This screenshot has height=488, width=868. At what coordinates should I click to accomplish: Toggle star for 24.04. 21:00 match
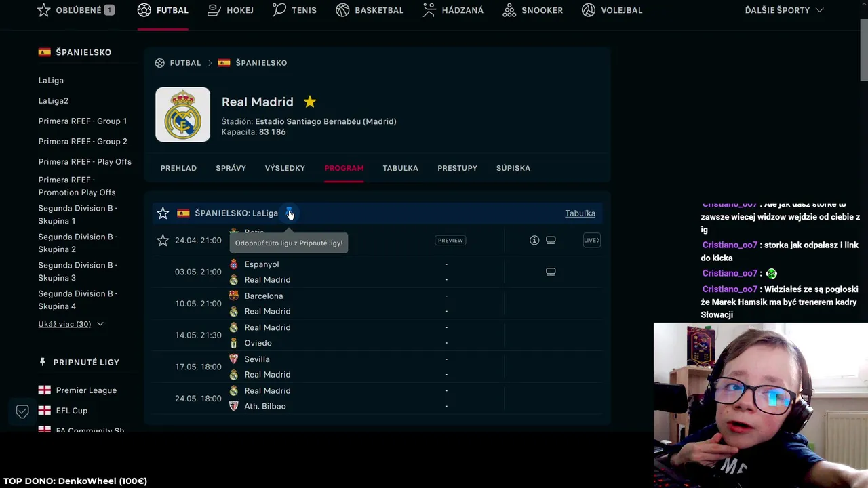coord(163,241)
